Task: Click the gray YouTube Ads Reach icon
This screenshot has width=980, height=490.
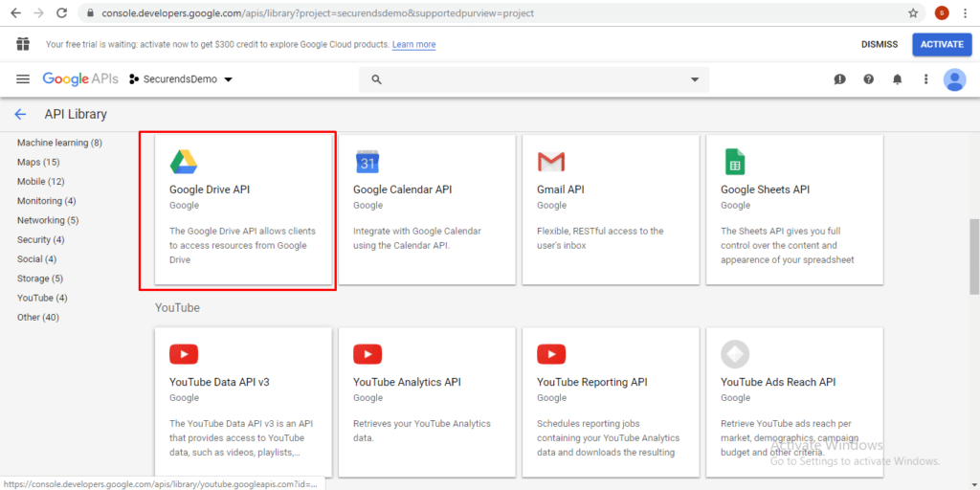Action: coord(735,354)
